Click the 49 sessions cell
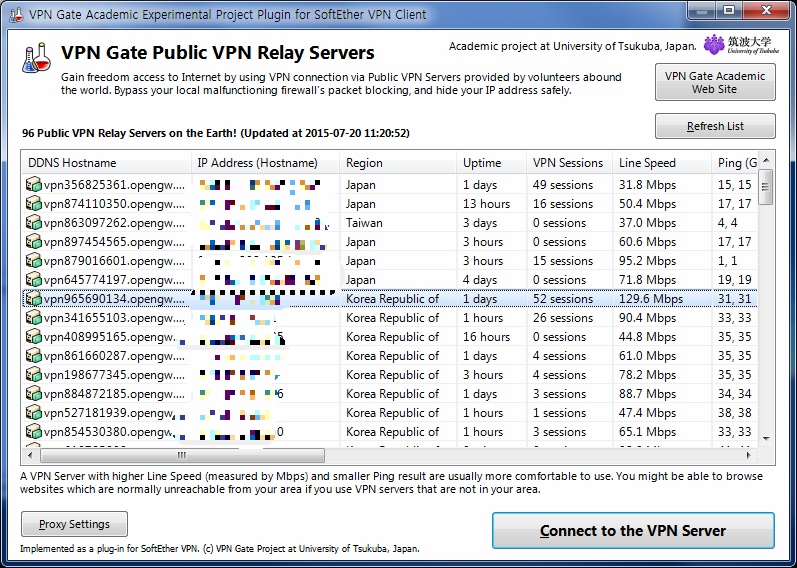797x568 pixels. [563, 185]
